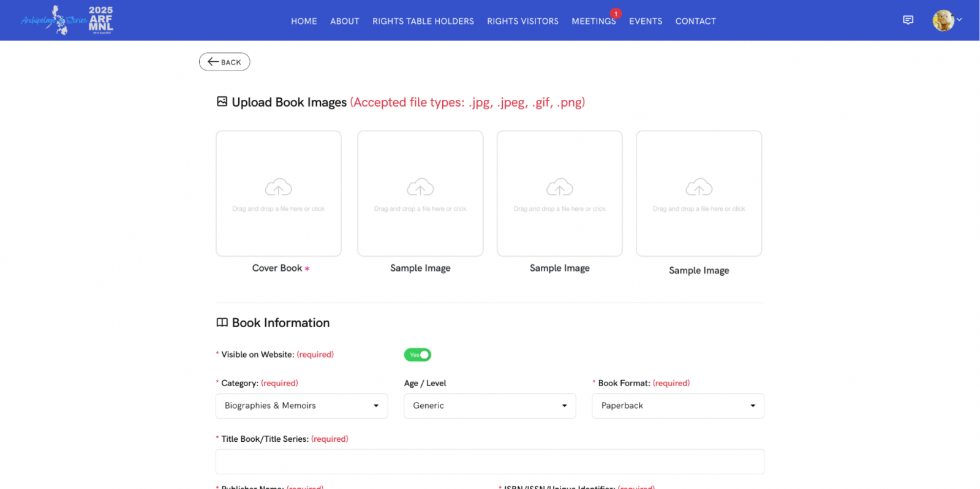Viewport: 980px width, 489px height.
Task: Click the image icon beside Upload Book Images
Action: 222,102
